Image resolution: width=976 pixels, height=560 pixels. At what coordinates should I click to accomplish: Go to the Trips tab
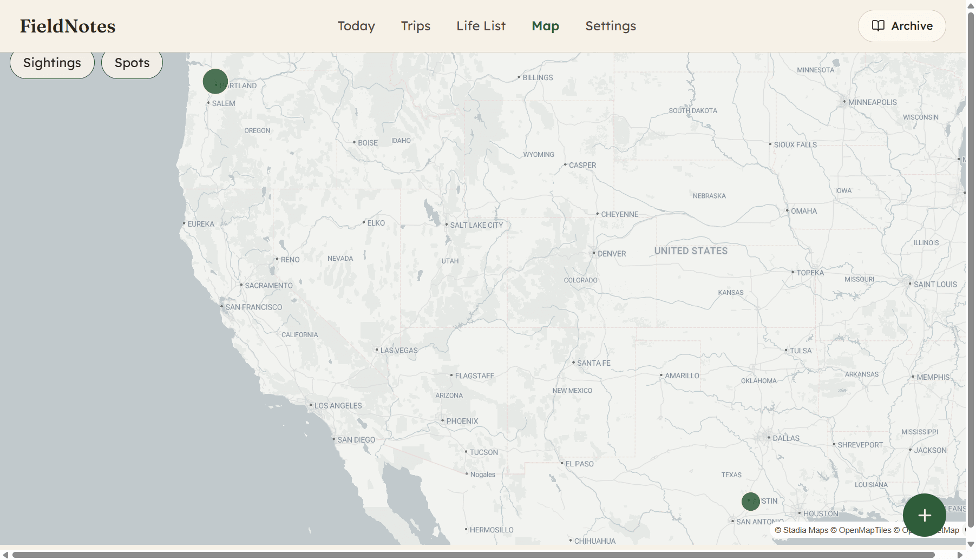416,26
